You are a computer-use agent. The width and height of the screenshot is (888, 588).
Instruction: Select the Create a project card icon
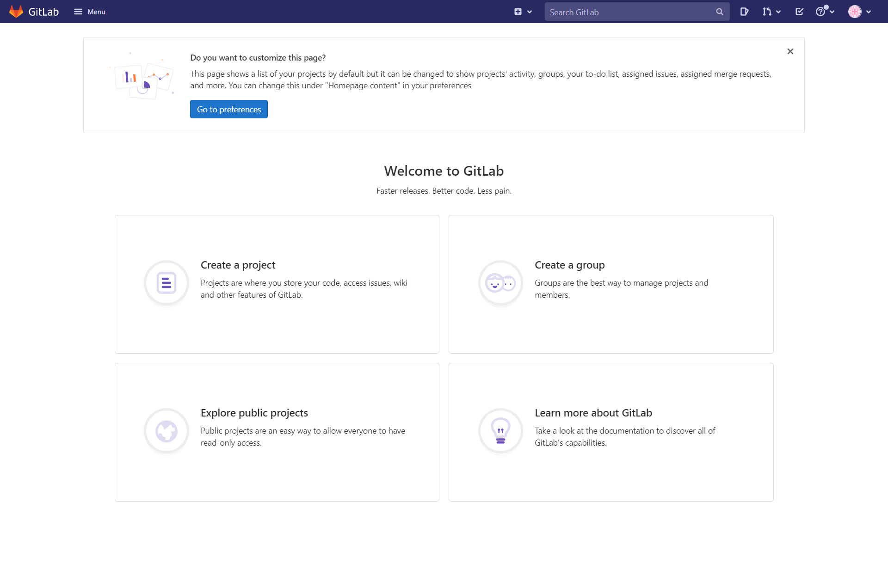pos(166,283)
